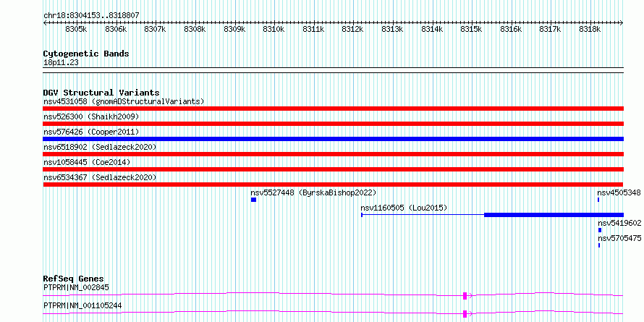The height and width of the screenshot is (322, 644).
Task: Click the 8305k ruler tick label
Action: pos(77,30)
